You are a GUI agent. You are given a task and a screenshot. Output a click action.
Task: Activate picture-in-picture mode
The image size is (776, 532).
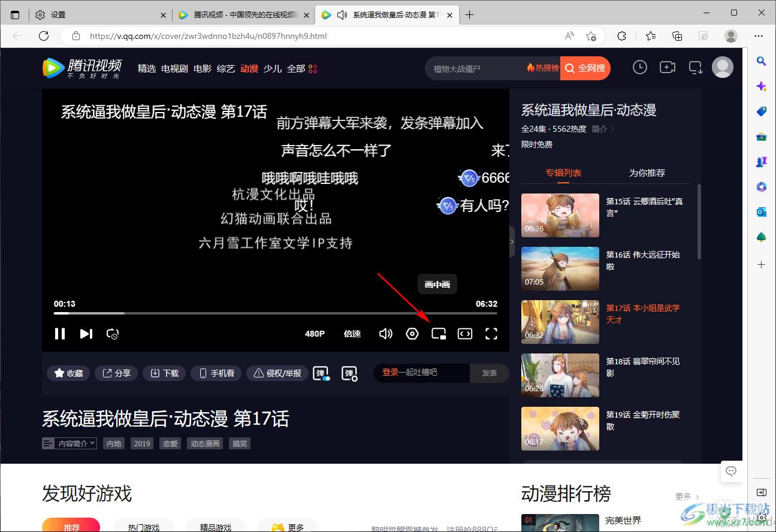(439, 334)
